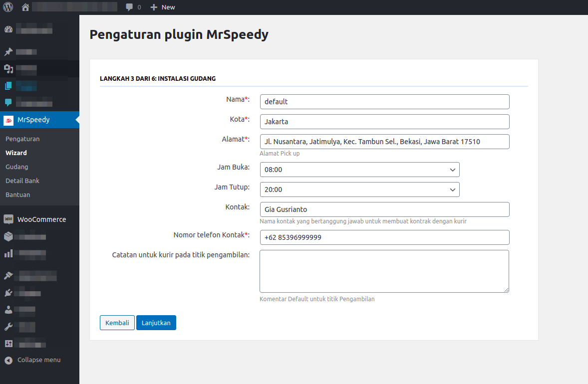Click the 'Nomor telefon Kontak' label

click(212, 235)
